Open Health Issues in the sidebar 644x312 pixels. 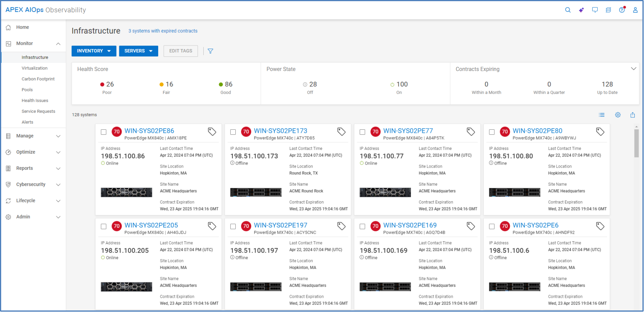pyautogui.click(x=35, y=101)
